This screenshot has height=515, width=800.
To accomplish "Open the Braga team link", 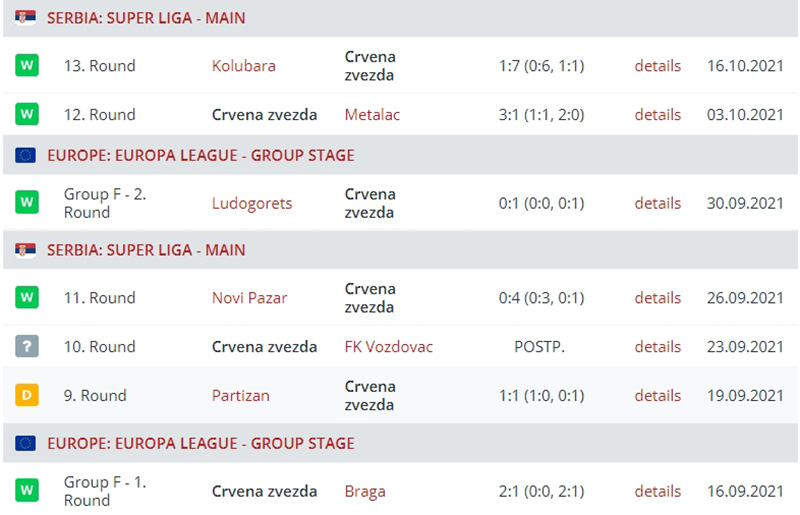I will (365, 491).
